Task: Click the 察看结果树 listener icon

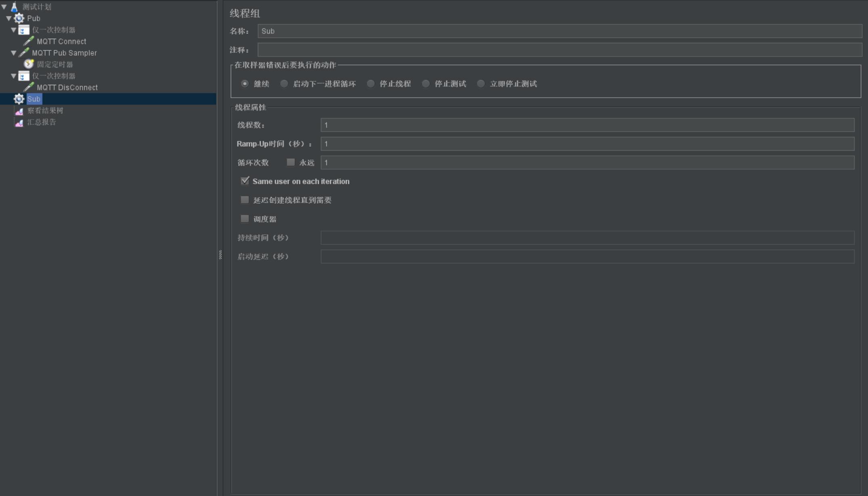Action: click(19, 111)
